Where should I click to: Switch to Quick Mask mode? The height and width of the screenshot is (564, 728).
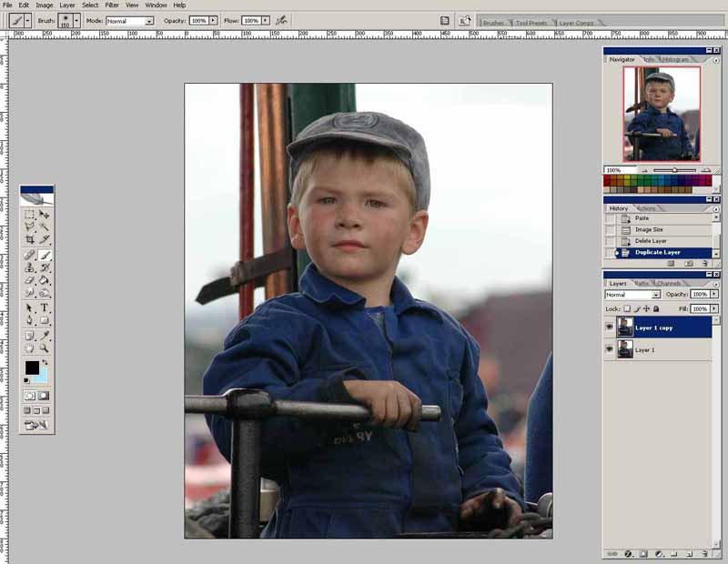(x=44, y=396)
